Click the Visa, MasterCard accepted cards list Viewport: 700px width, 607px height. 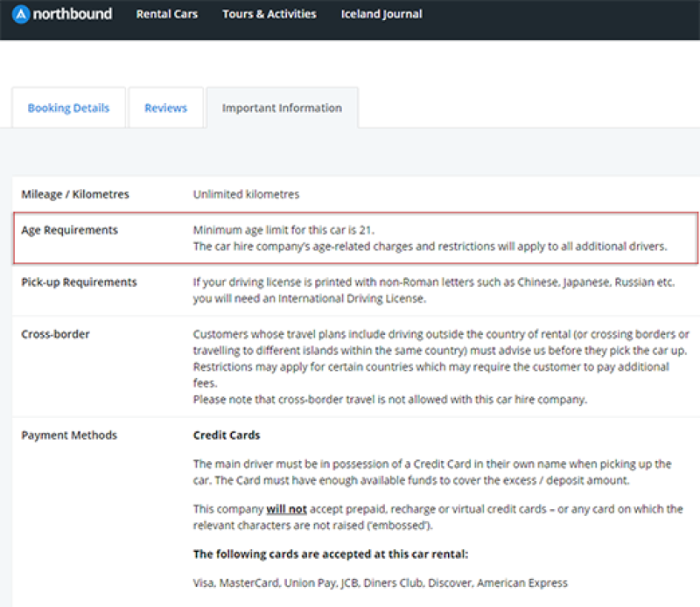pyautogui.click(x=380, y=583)
